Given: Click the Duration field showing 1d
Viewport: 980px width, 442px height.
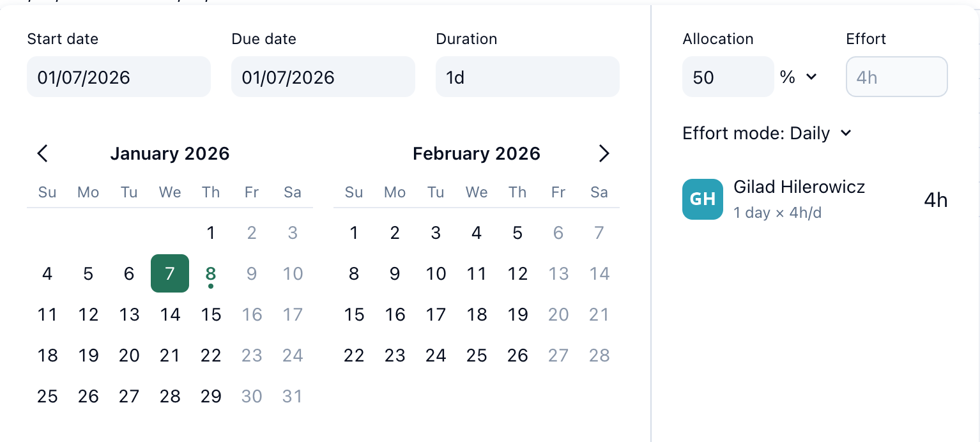Looking at the screenshot, I should coord(528,77).
